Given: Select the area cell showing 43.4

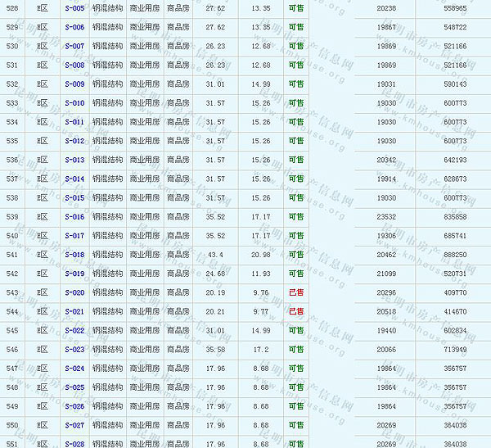Looking at the screenshot, I should coord(215,255).
